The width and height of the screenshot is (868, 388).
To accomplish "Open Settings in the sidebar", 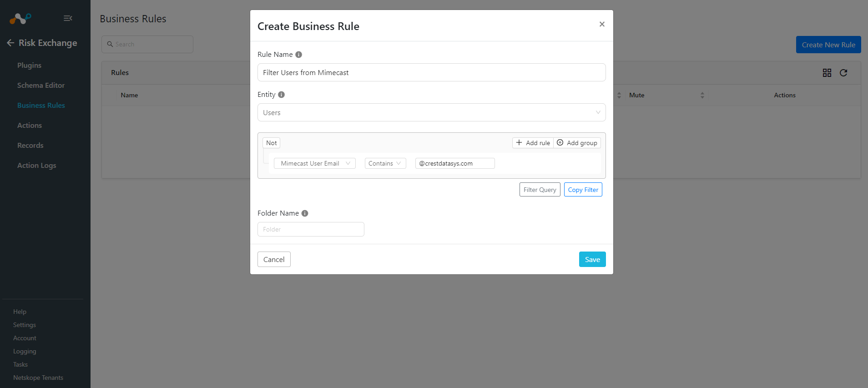I will [25, 325].
